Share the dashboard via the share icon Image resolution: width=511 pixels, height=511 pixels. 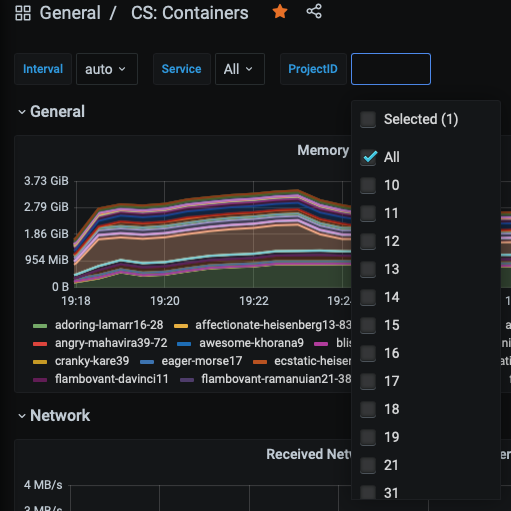314,11
